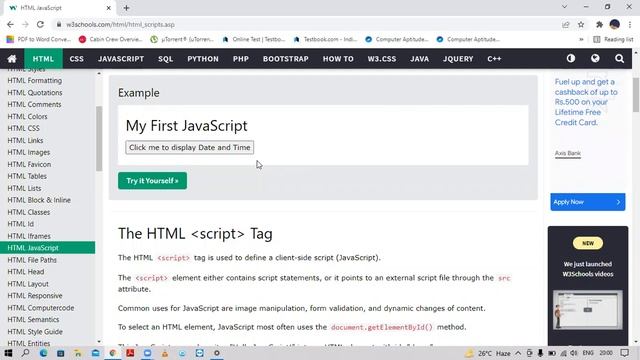
Task: Open first 'Computer Aptitude' bookmark
Action: pyautogui.click(x=397, y=40)
